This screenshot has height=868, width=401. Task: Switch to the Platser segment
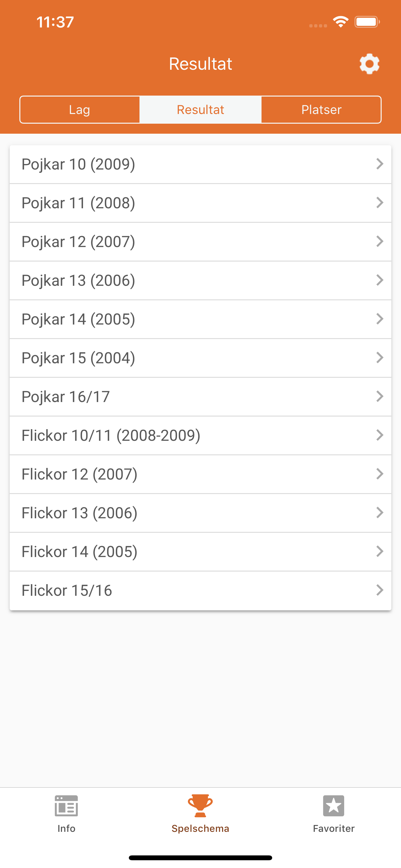pyautogui.click(x=321, y=109)
